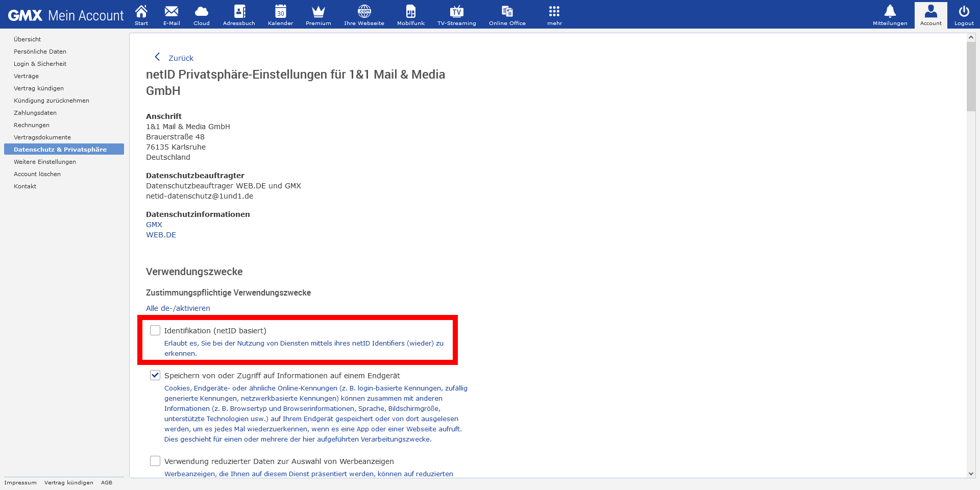Open the E-Mail section

pyautogui.click(x=171, y=15)
